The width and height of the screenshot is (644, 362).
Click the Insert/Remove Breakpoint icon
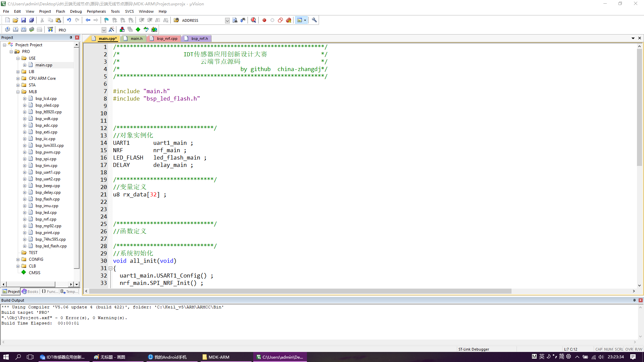click(264, 20)
